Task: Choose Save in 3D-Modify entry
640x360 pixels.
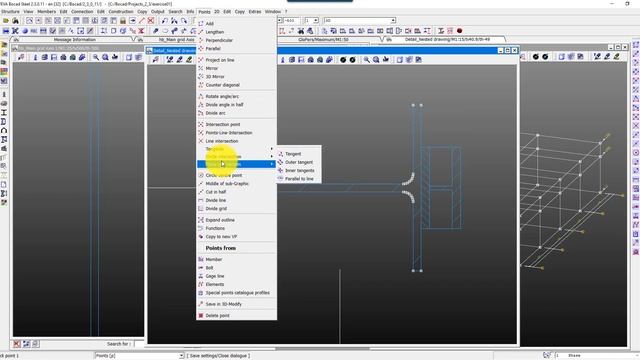Action: tap(224, 304)
